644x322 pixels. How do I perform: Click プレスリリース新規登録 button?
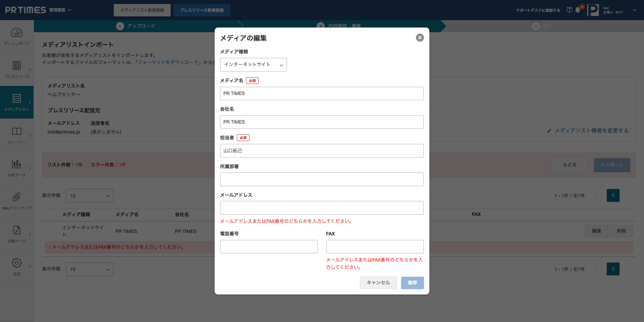click(x=202, y=10)
